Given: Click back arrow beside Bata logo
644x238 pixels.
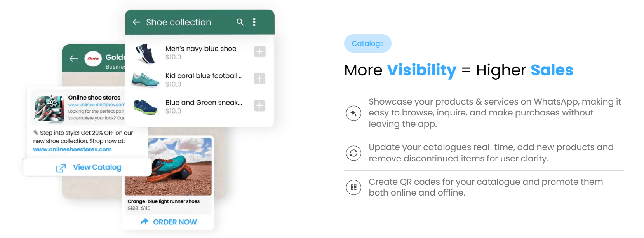Looking at the screenshot, I should 74,59.
